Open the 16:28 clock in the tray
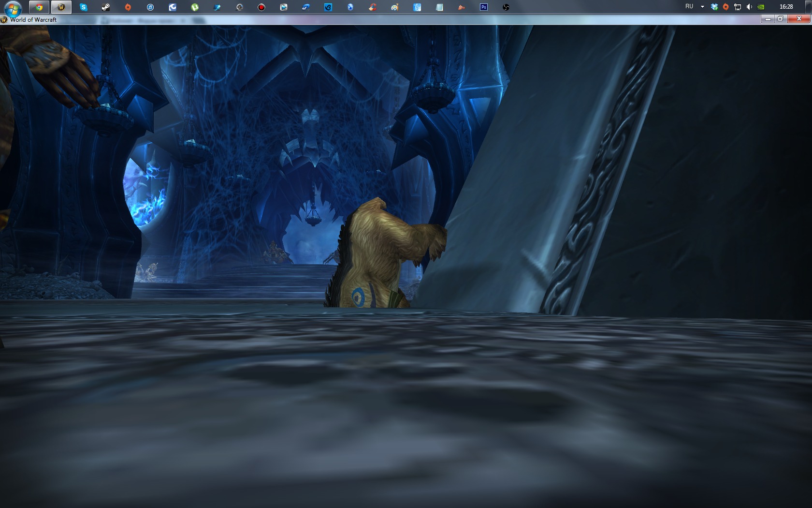Screen dimensions: 812x508 [786, 7]
